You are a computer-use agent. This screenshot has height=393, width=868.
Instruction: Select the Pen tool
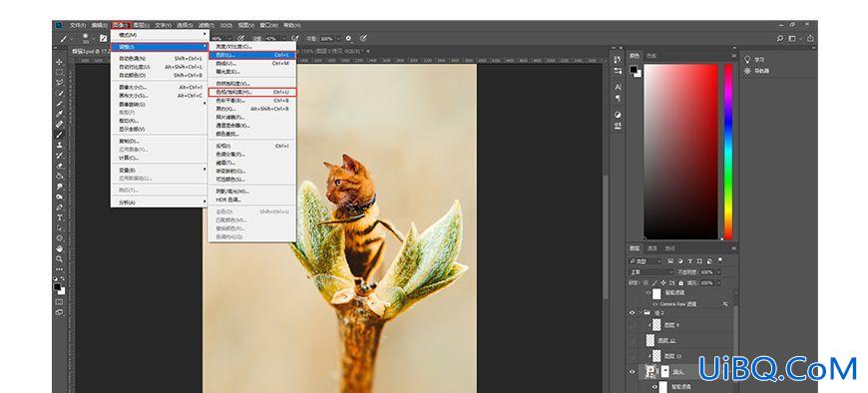(59, 207)
